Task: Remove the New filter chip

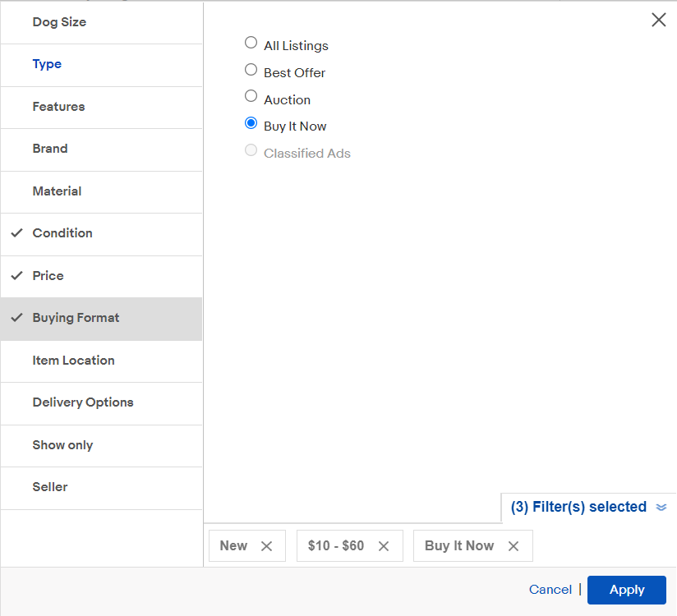Action: coord(266,545)
